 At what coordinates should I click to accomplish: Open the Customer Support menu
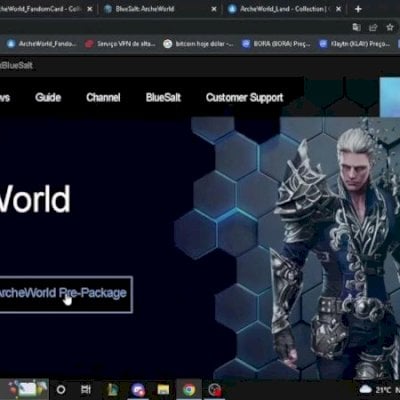click(244, 98)
